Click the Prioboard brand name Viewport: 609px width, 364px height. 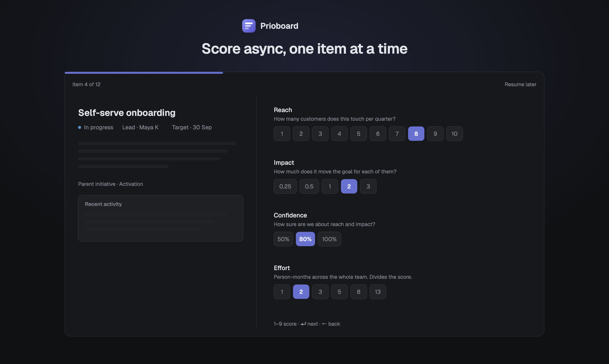click(279, 26)
